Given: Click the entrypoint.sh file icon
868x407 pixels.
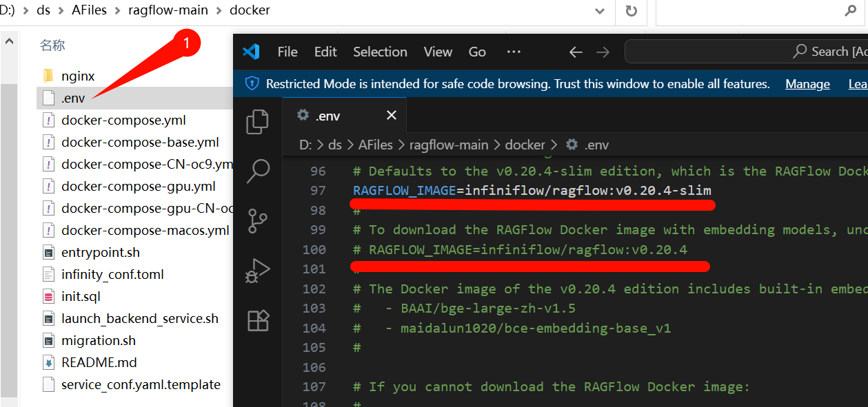Looking at the screenshot, I should click(x=48, y=252).
